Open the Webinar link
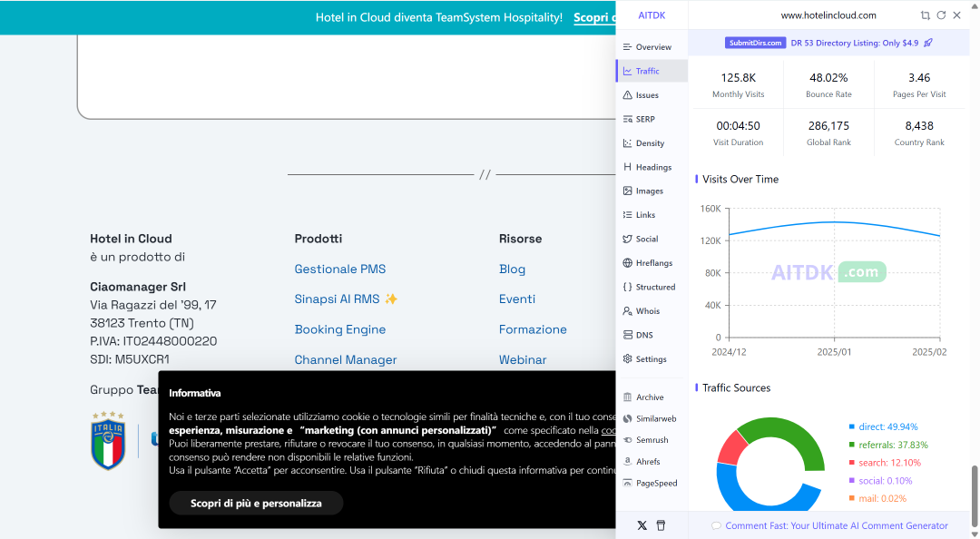The width and height of the screenshot is (980, 539). 523,359
